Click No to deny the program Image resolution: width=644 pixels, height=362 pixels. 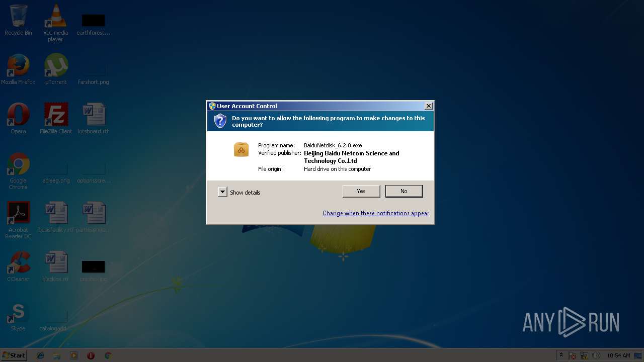pos(404,191)
